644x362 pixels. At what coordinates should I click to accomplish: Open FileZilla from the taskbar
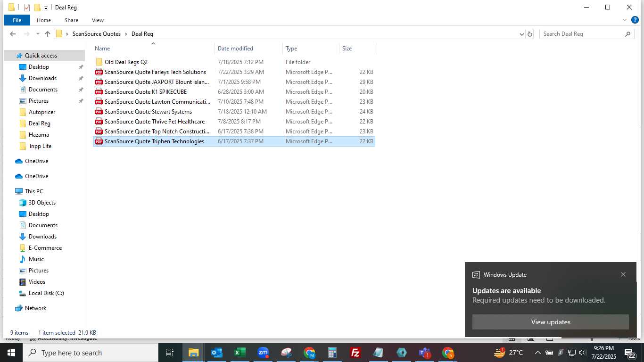355,353
